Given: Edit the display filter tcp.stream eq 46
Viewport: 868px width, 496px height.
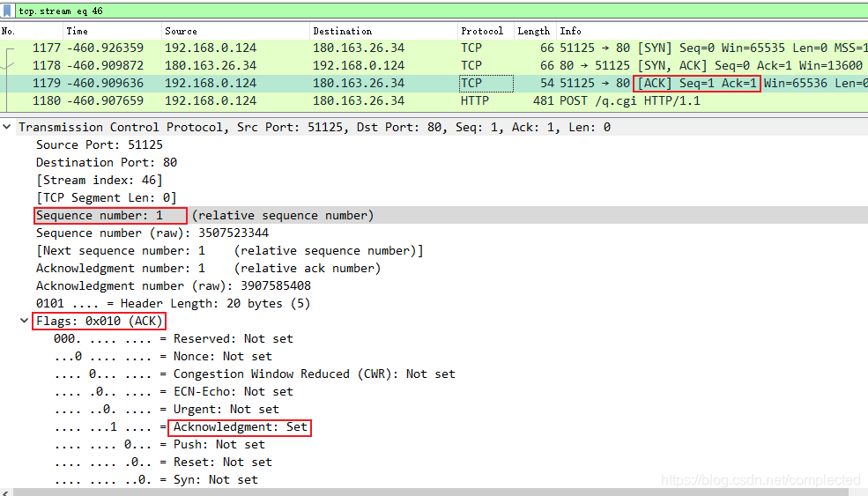Looking at the screenshot, I should (440, 11).
